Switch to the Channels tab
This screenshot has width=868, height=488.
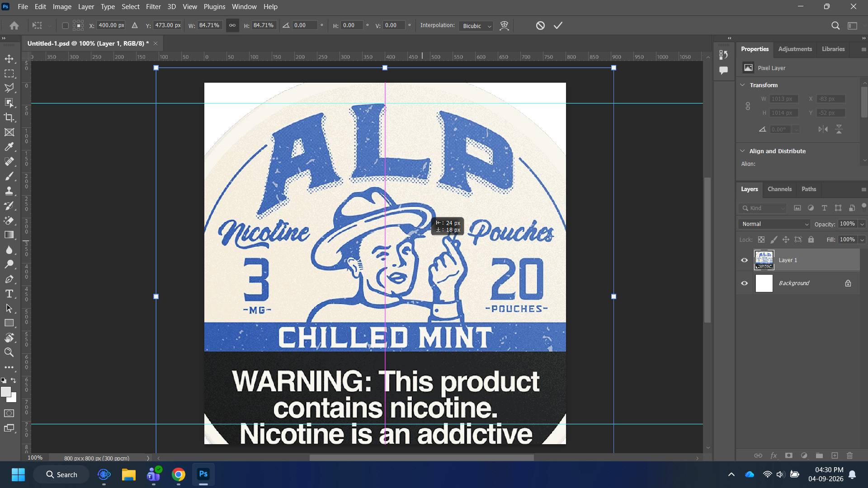point(779,189)
